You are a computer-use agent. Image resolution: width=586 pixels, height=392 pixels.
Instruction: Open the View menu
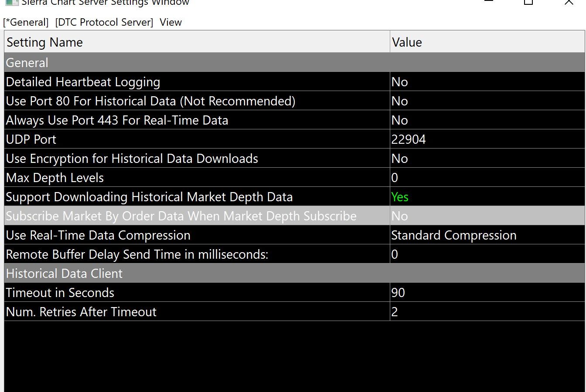click(170, 22)
